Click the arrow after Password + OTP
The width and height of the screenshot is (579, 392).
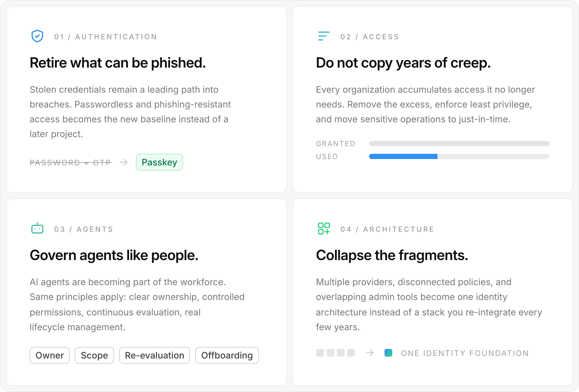click(x=124, y=162)
